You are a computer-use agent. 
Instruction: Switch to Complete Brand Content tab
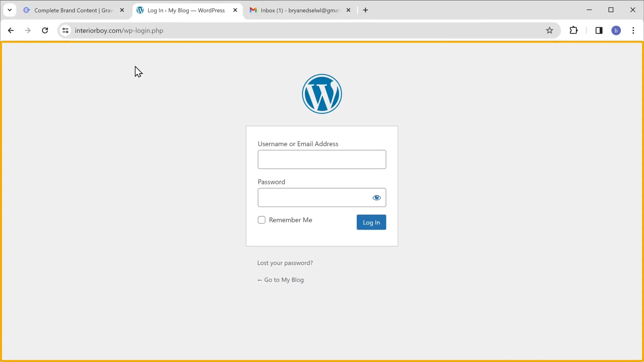(74, 10)
